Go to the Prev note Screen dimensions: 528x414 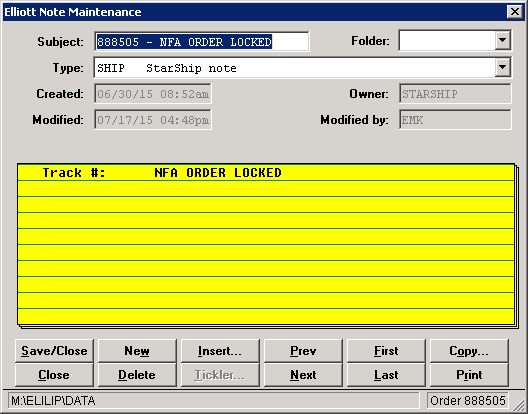pos(303,351)
